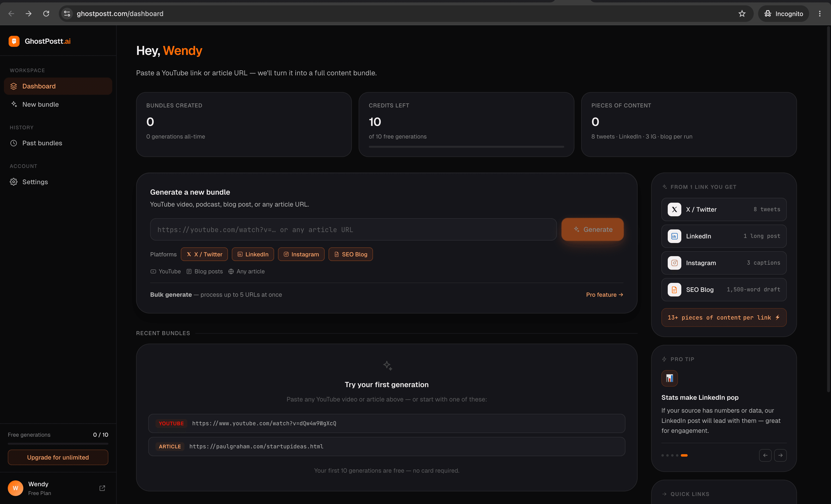Click the Upgrade for unlimited button
Viewport: 831px width, 504px height.
point(58,457)
